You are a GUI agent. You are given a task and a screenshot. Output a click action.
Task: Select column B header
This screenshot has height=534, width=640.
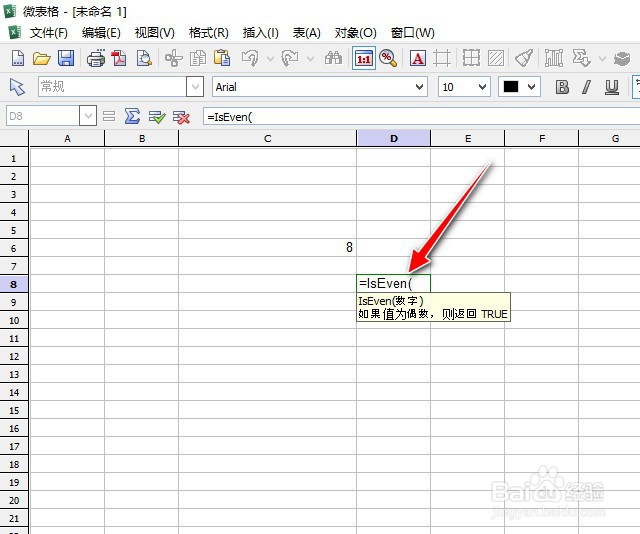click(x=142, y=138)
